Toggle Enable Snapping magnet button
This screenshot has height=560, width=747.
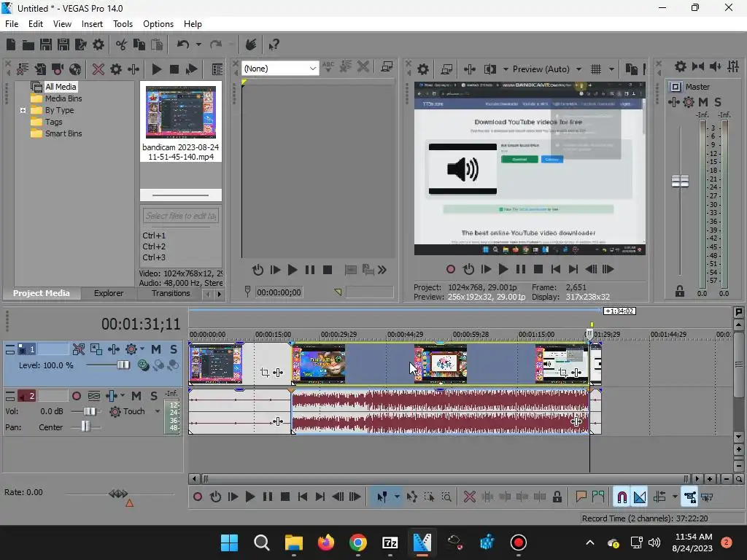(x=622, y=497)
